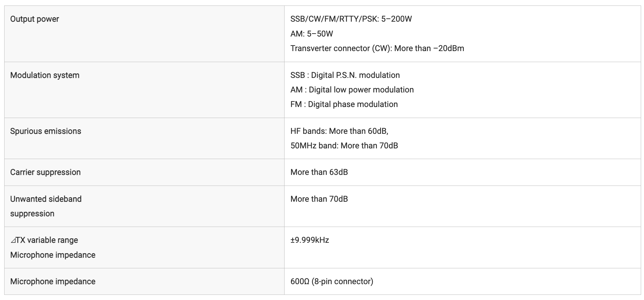The image size is (644, 300).
Task: Select the ±9.999kHz value
Action: coord(310,240)
